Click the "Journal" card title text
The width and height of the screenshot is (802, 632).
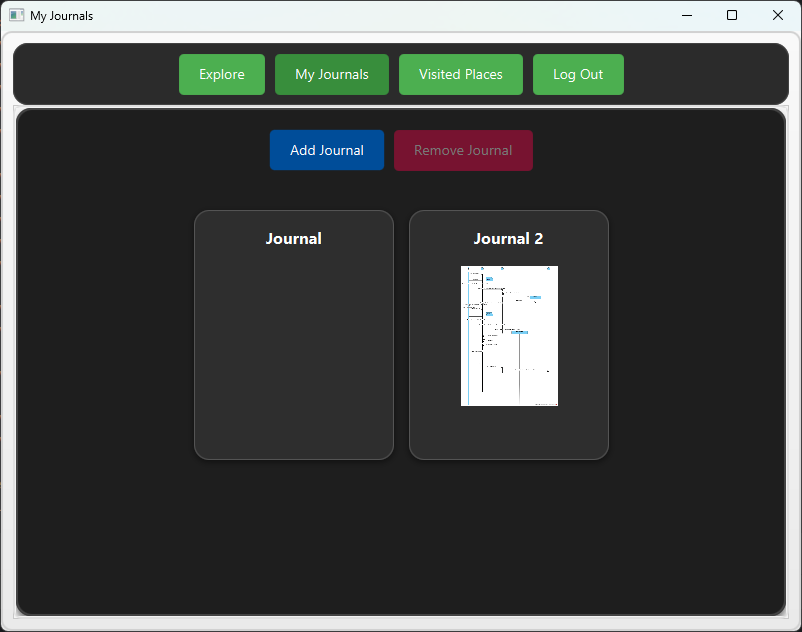pos(293,239)
